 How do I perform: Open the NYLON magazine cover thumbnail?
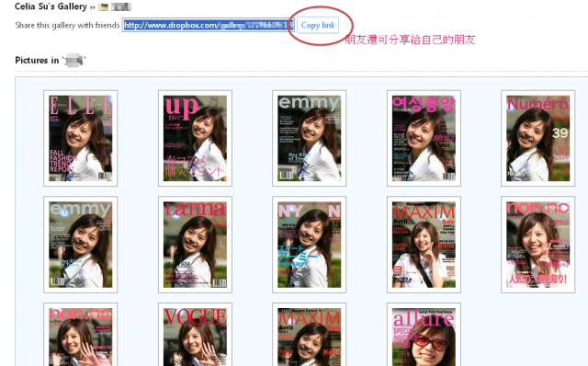click(309, 245)
